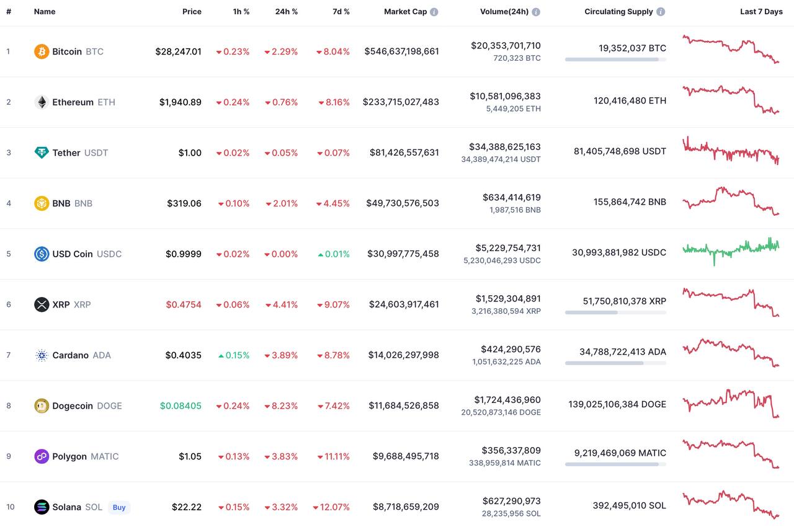Click the Dogecoin shiba icon
The image size is (794, 532).
coord(42,406)
